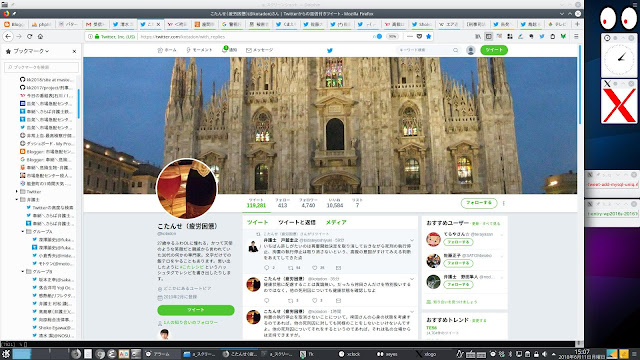This screenshot has height=360, width=640.
Task: Reload the current Twitter page
Action: click(x=29, y=36)
